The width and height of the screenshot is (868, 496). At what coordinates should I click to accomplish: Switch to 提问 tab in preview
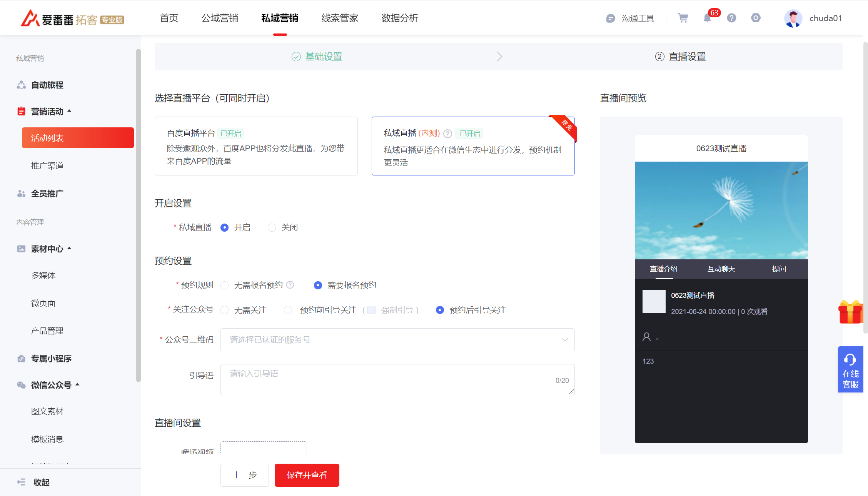coord(779,269)
